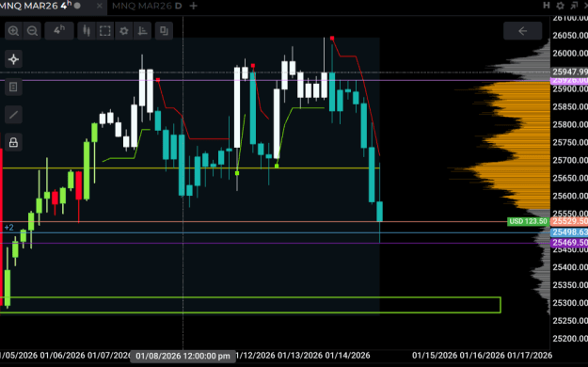
Task: Select the trend line drawing tool
Action: [x=13, y=115]
